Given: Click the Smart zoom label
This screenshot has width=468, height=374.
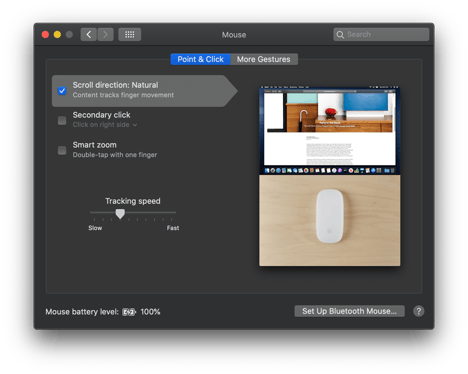Looking at the screenshot, I should [x=95, y=145].
